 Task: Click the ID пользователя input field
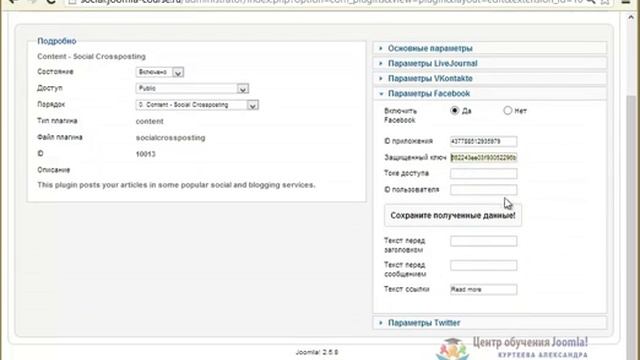[484, 190]
